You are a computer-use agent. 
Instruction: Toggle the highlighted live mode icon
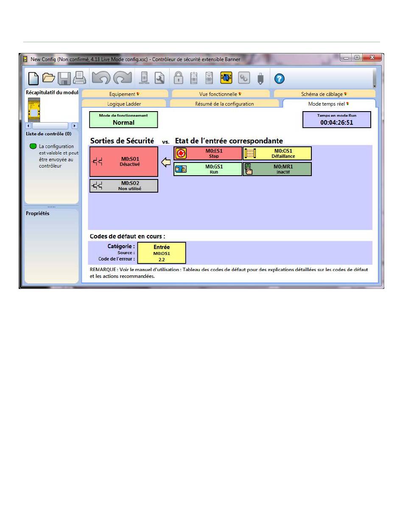pos(226,78)
